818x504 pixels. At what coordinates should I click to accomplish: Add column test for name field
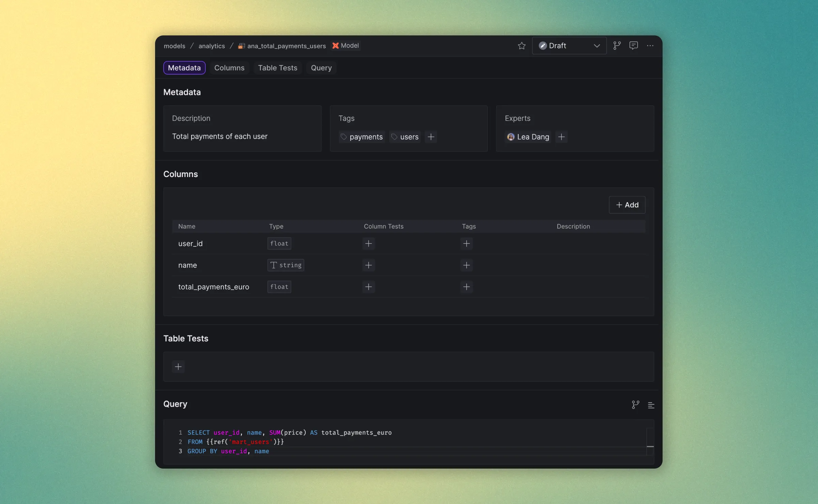pyautogui.click(x=369, y=265)
